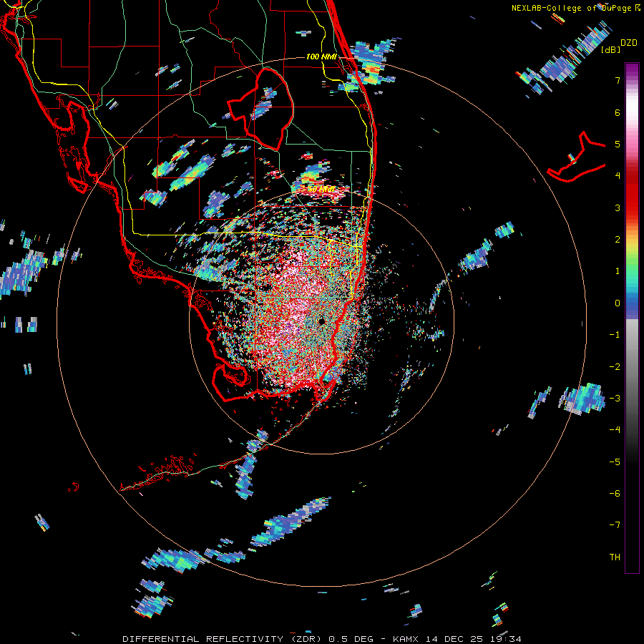The height and width of the screenshot is (644, 644).
Task: Click the 100 NMI range ring label
Action: pyautogui.click(x=321, y=57)
